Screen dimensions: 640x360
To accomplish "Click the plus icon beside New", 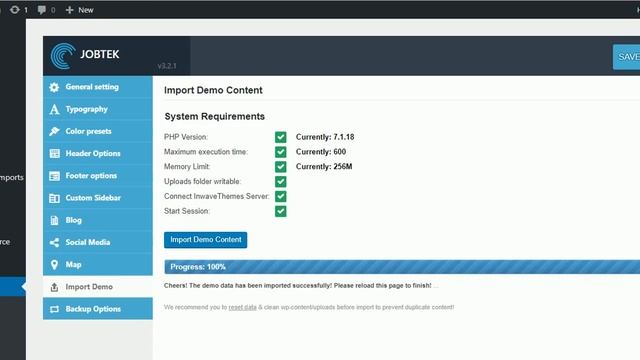I will [x=69, y=10].
